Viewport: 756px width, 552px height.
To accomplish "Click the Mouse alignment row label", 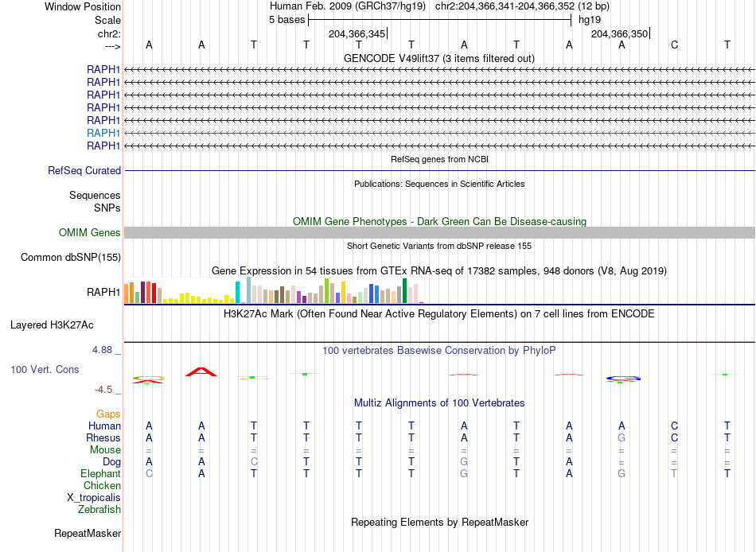I will coord(105,450).
